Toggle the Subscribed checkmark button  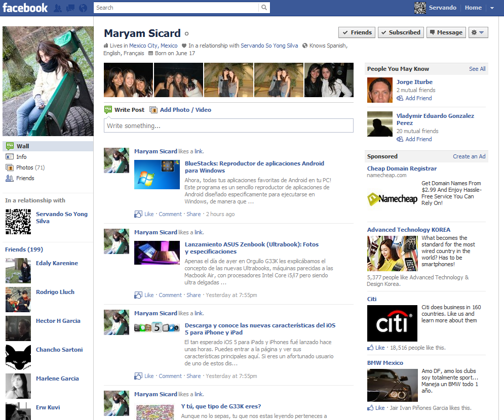(x=401, y=32)
